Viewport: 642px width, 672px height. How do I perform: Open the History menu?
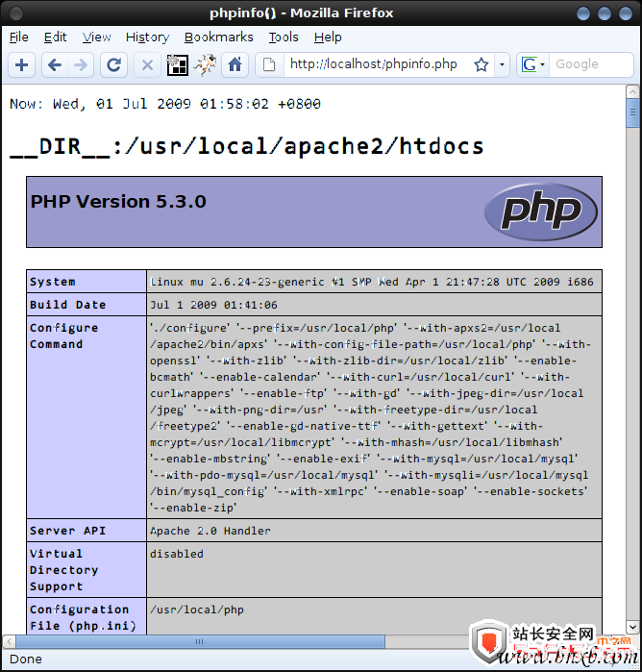click(x=147, y=37)
